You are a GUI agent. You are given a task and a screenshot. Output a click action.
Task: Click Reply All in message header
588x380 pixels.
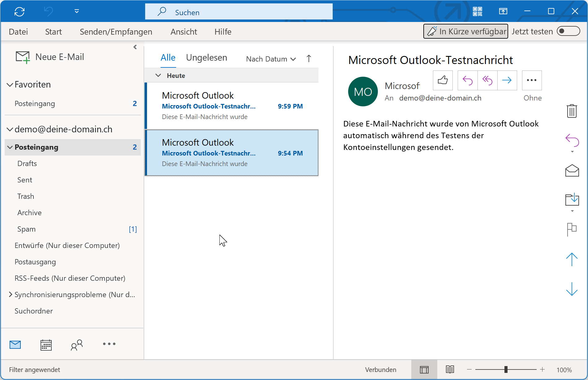pyautogui.click(x=487, y=80)
